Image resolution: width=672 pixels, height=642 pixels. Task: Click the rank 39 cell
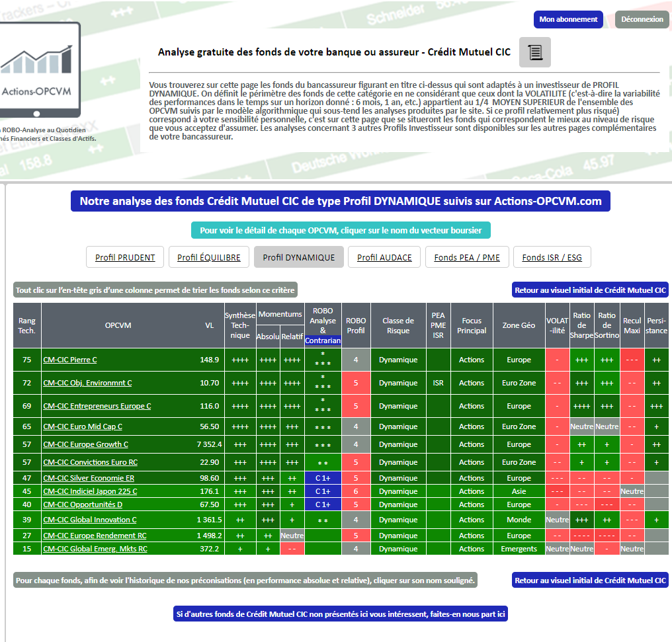tap(27, 520)
